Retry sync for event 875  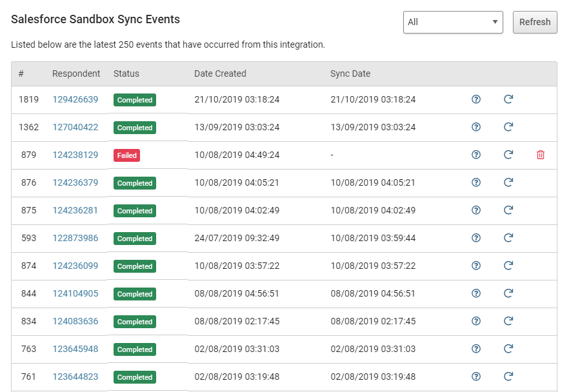508,210
